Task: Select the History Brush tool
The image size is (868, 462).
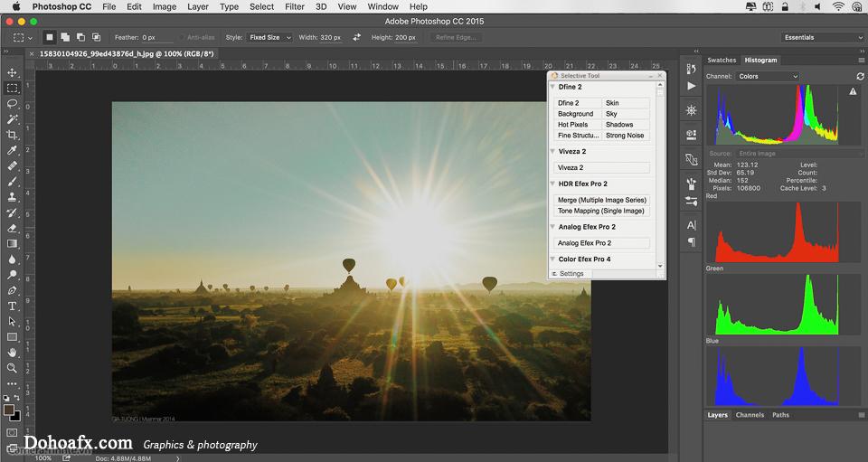Action: pyautogui.click(x=12, y=212)
